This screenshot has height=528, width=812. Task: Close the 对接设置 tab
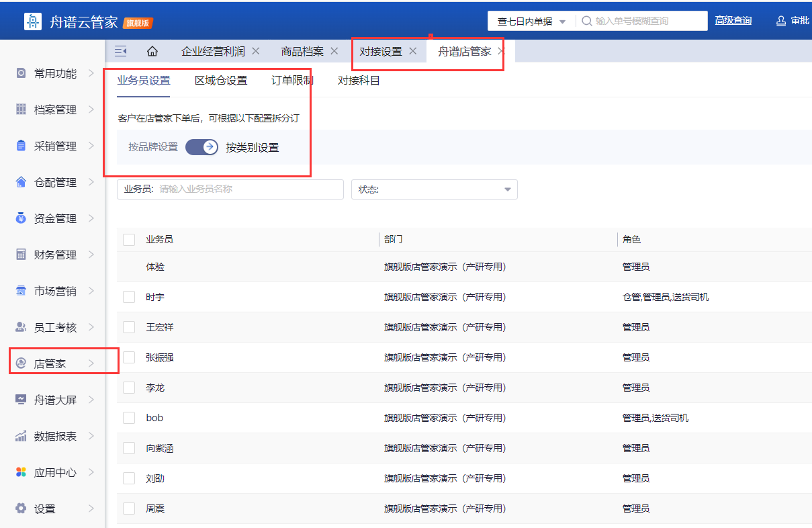tap(413, 51)
